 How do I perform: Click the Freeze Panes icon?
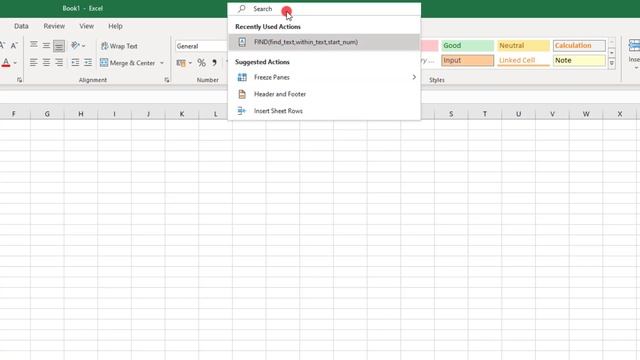(242, 77)
